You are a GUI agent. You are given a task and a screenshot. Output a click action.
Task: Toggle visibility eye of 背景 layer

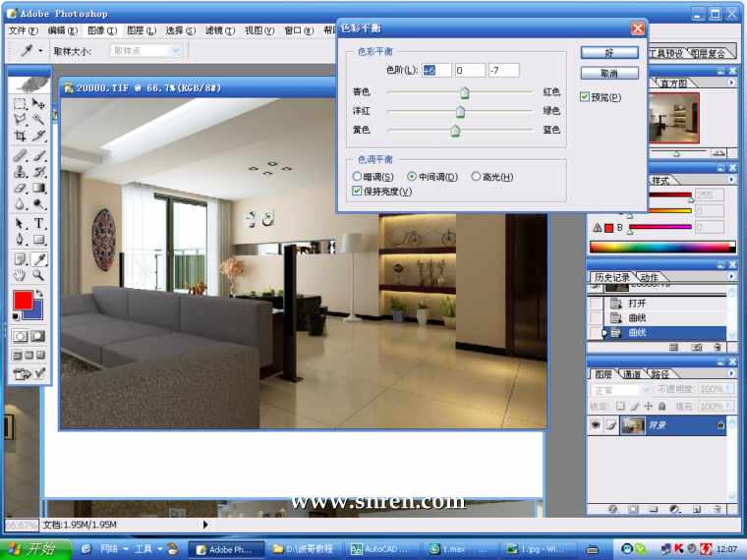pyautogui.click(x=595, y=425)
